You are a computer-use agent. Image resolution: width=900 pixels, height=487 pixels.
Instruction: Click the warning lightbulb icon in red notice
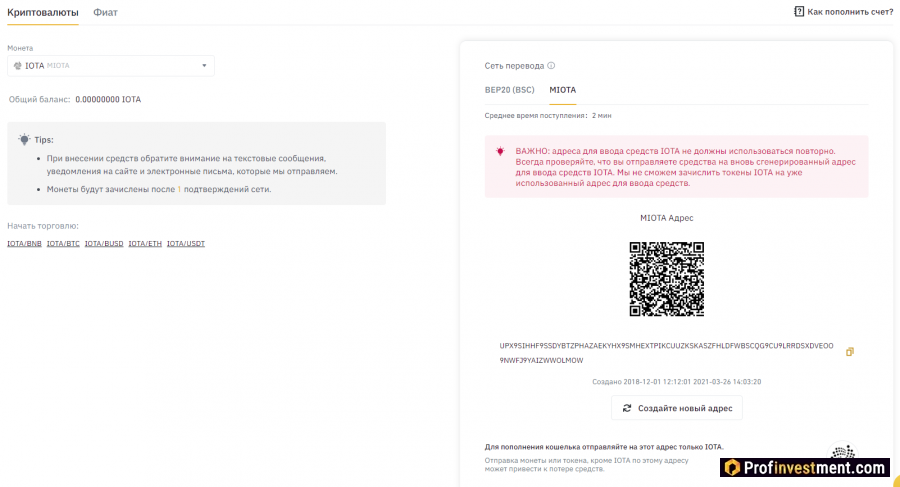click(x=500, y=151)
